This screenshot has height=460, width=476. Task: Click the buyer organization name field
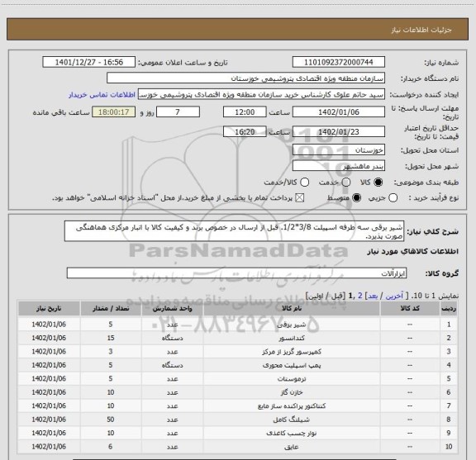coord(246,78)
